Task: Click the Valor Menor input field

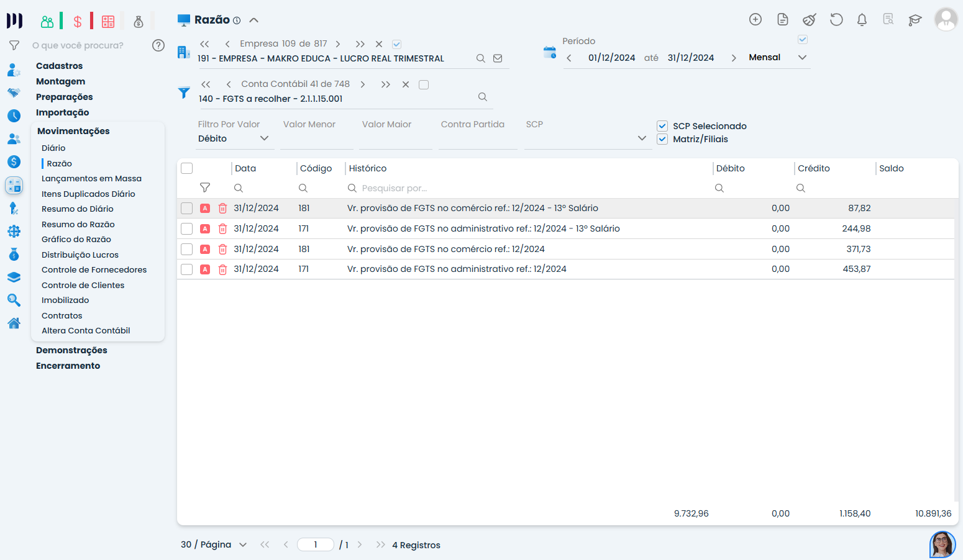Action: click(x=316, y=139)
